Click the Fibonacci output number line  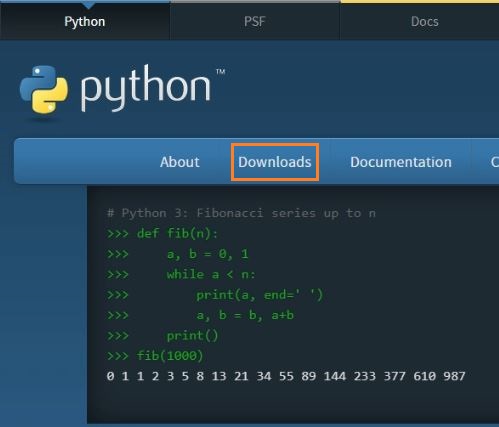[x=286, y=376]
